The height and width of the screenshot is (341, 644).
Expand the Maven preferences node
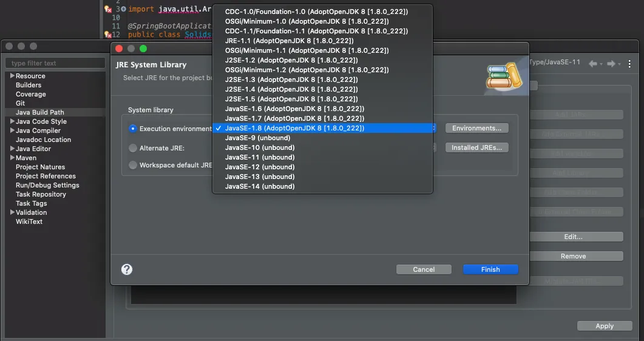[x=12, y=158]
